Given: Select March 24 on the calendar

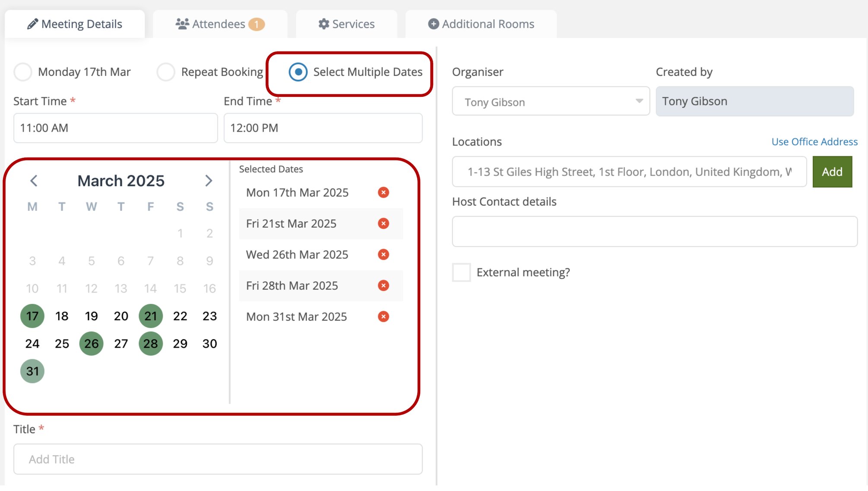Looking at the screenshot, I should pyautogui.click(x=32, y=344).
